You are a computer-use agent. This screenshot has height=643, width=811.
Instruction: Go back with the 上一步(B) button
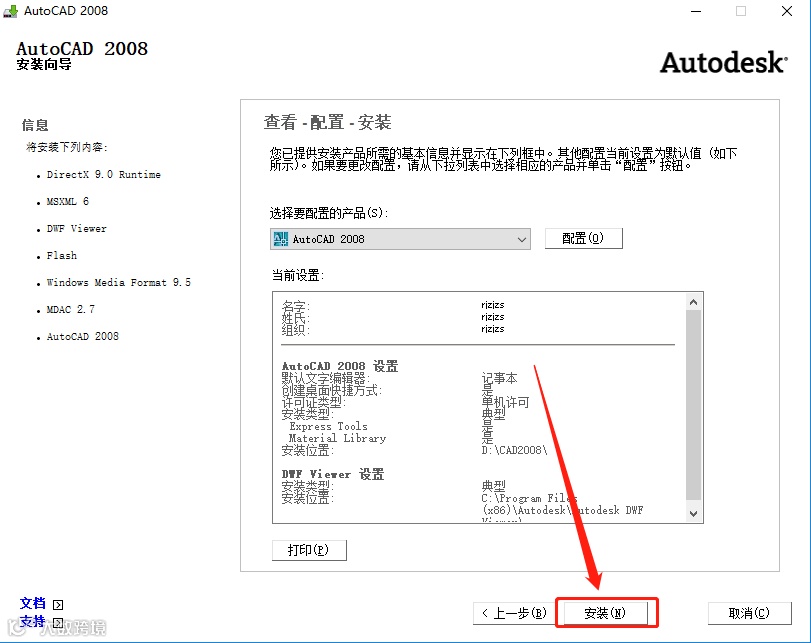point(514,614)
